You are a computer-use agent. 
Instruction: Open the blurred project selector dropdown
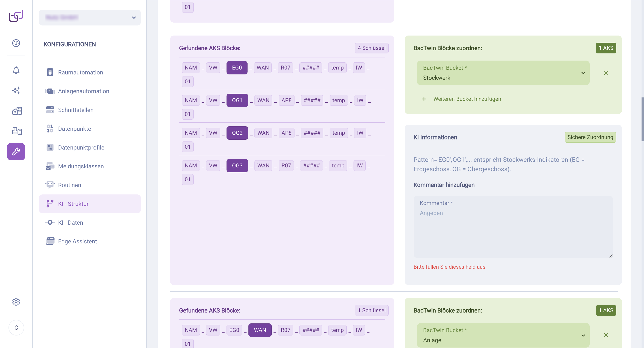(x=90, y=17)
